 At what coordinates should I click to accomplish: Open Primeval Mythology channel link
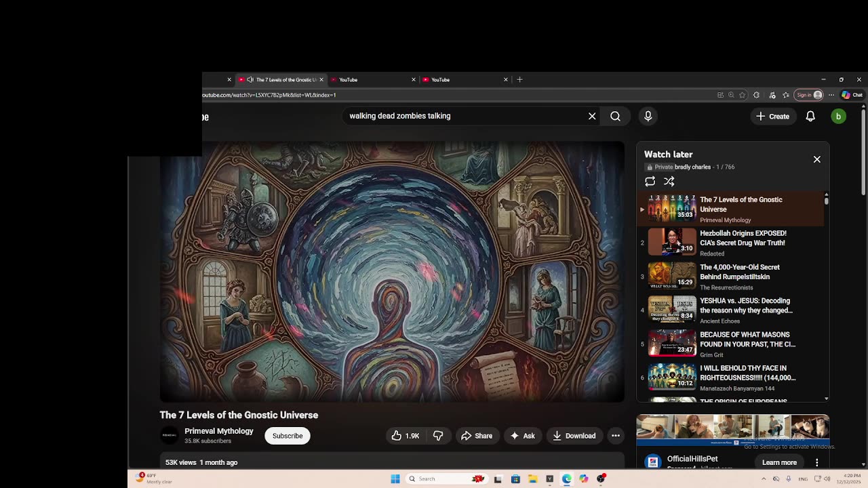click(218, 431)
